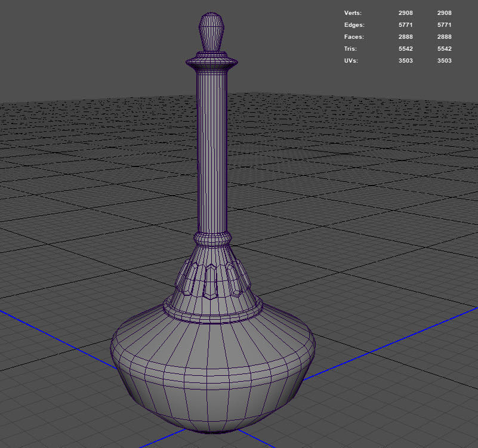Screen dimensions: 478x448
Task: Click the 'Tris:' label in the poly count HUD
Action: click(x=350, y=48)
